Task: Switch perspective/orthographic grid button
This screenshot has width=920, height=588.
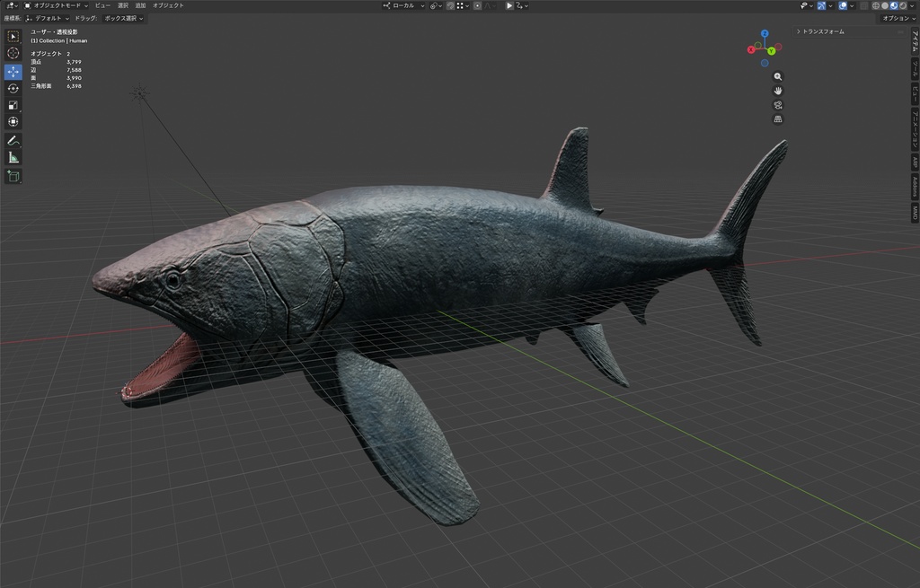Action: tap(778, 119)
